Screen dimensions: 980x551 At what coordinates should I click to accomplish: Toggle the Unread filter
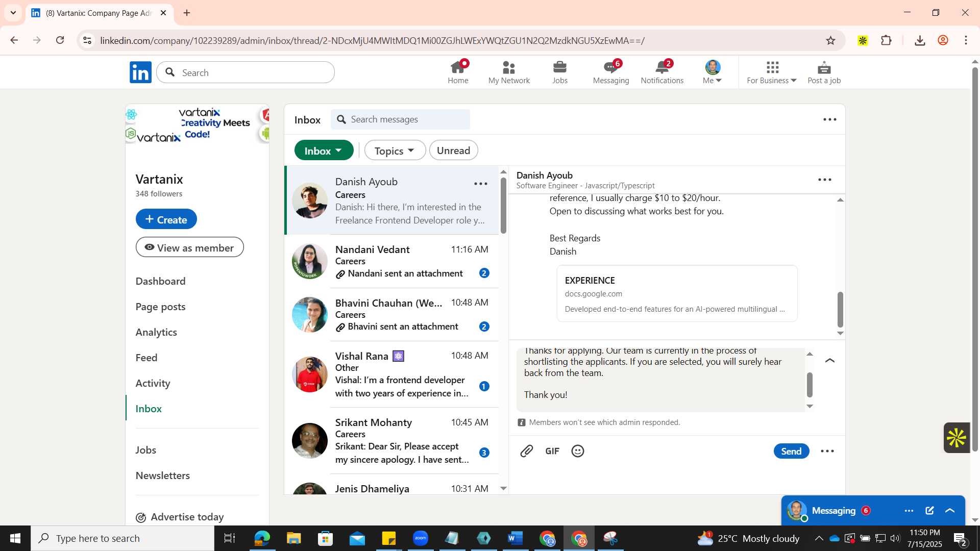453,151
